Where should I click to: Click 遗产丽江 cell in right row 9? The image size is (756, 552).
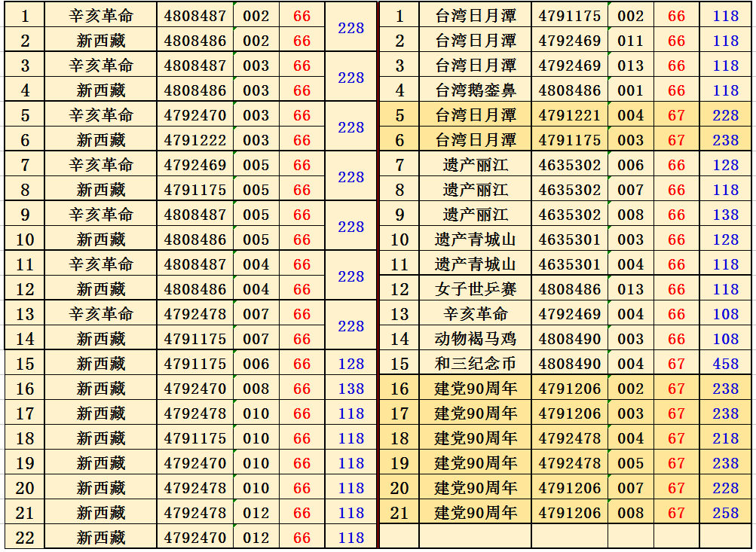click(x=476, y=215)
